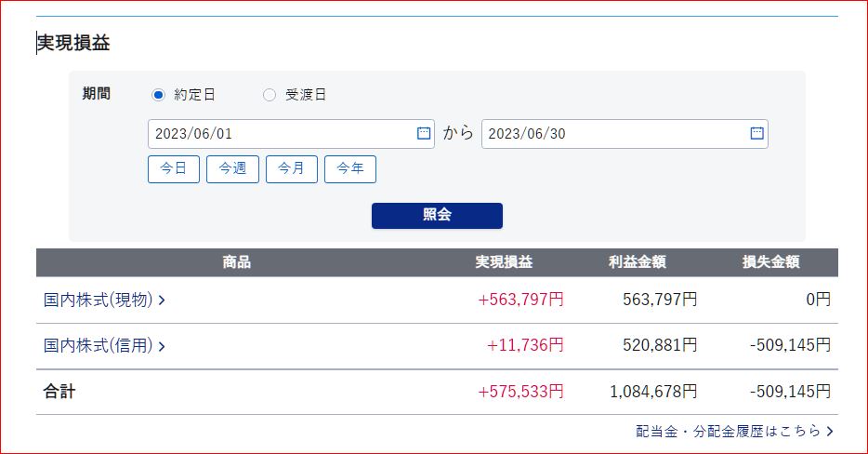Open the end date calendar picker
This screenshot has height=454, width=868.
(756, 133)
